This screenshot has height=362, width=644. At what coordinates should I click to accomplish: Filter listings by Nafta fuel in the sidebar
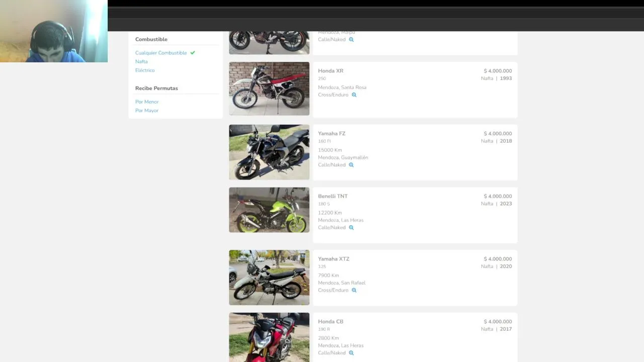pos(141,61)
